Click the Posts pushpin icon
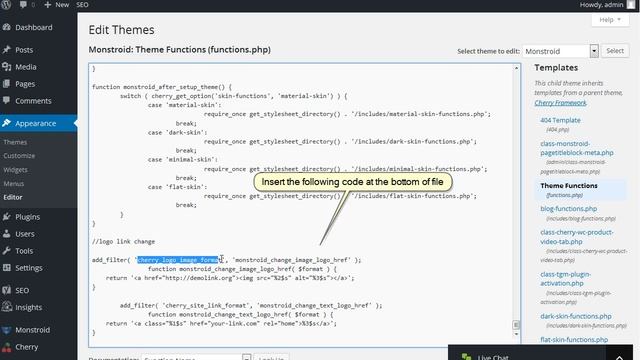640x360 pixels. click(6, 49)
